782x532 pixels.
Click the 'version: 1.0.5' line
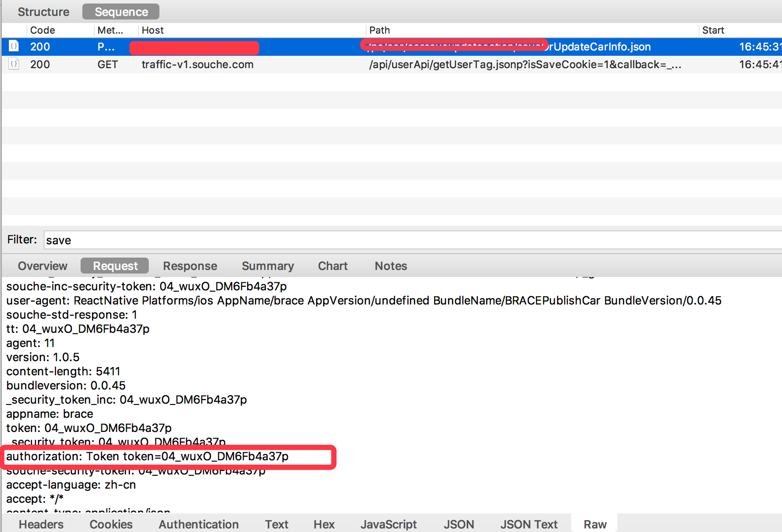click(43, 357)
